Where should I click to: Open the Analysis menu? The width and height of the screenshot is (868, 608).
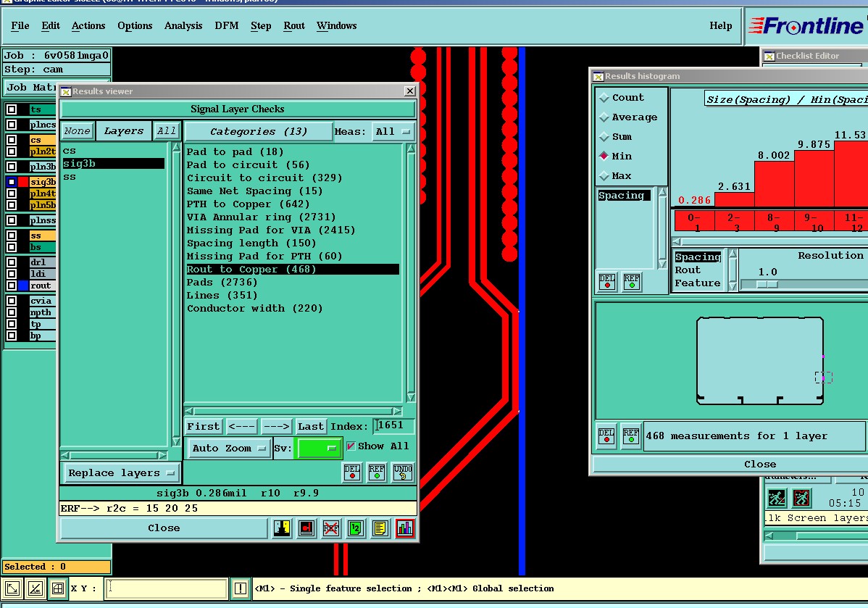[x=183, y=26]
